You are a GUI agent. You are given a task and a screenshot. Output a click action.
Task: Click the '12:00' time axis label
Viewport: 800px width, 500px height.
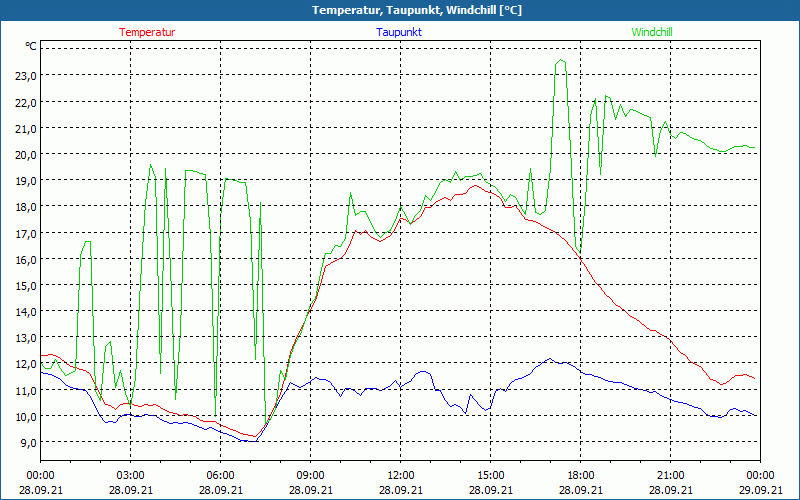click(x=401, y=476)
